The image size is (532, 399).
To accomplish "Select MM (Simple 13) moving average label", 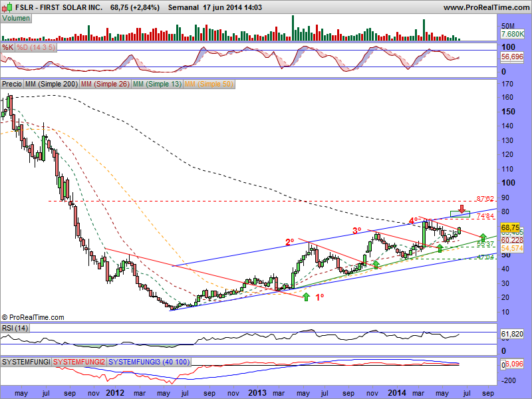I will (157, 84).
